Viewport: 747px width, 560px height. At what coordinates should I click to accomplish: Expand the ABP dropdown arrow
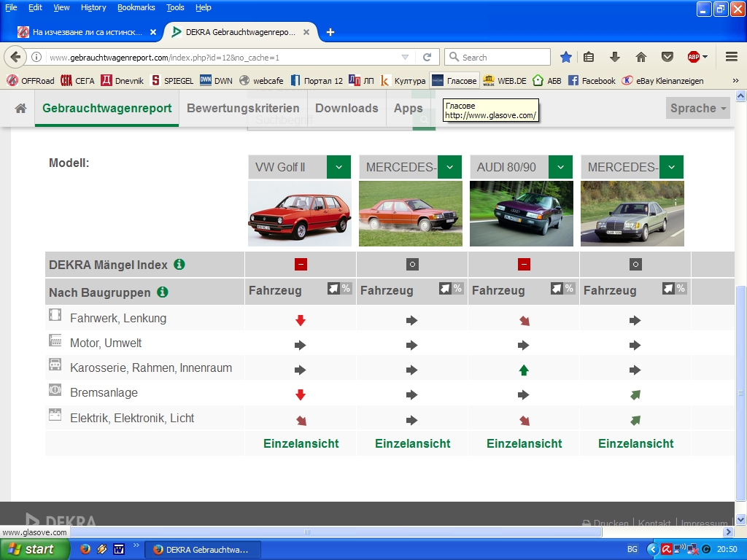click(x=705, y=57)
